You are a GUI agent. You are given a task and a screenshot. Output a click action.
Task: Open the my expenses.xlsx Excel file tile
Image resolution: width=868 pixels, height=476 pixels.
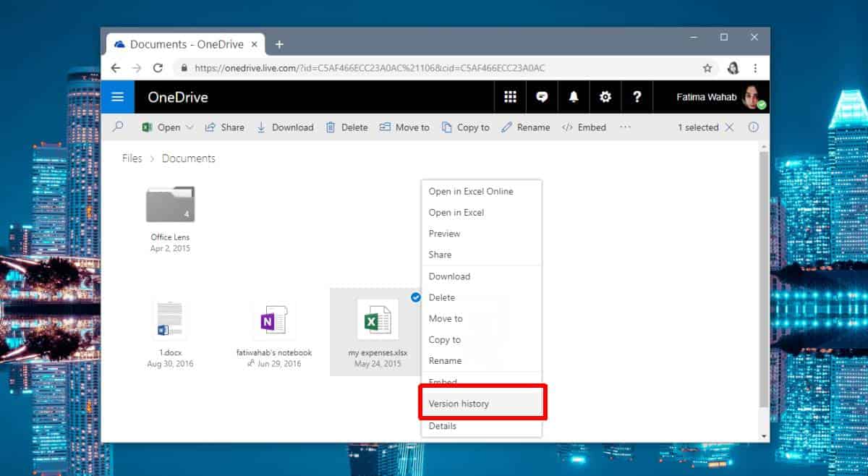click(x=378, y=331)
